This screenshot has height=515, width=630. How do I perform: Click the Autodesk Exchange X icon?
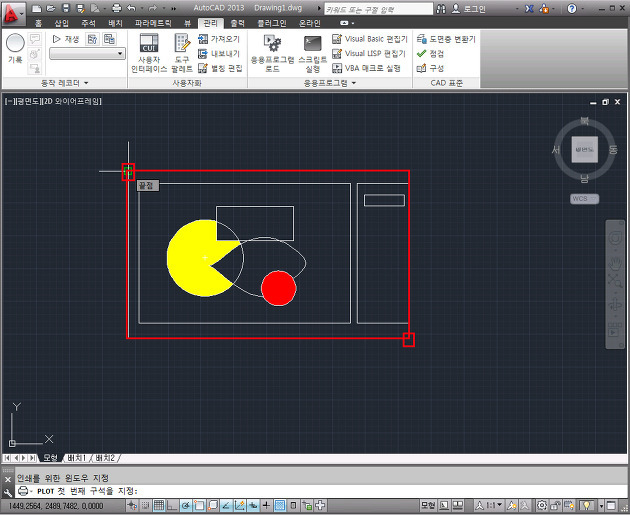(529, 8)
